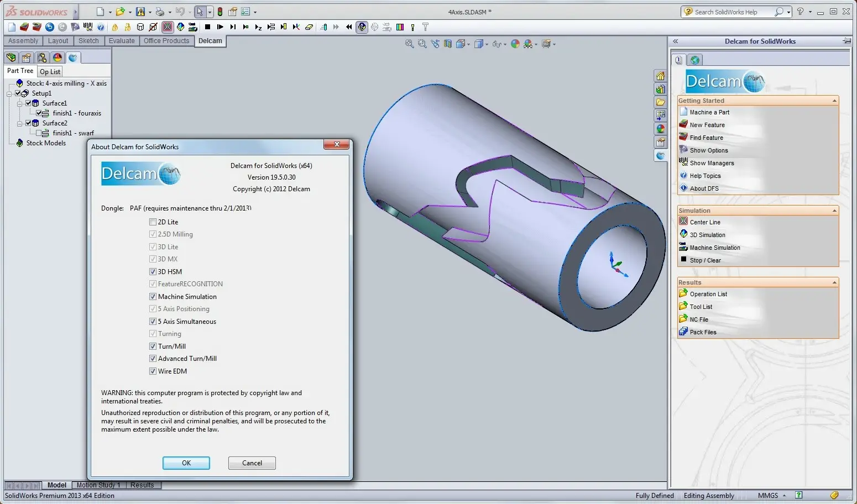
Task: Open the New document dropdown arrow
Action: click(109, 12)
